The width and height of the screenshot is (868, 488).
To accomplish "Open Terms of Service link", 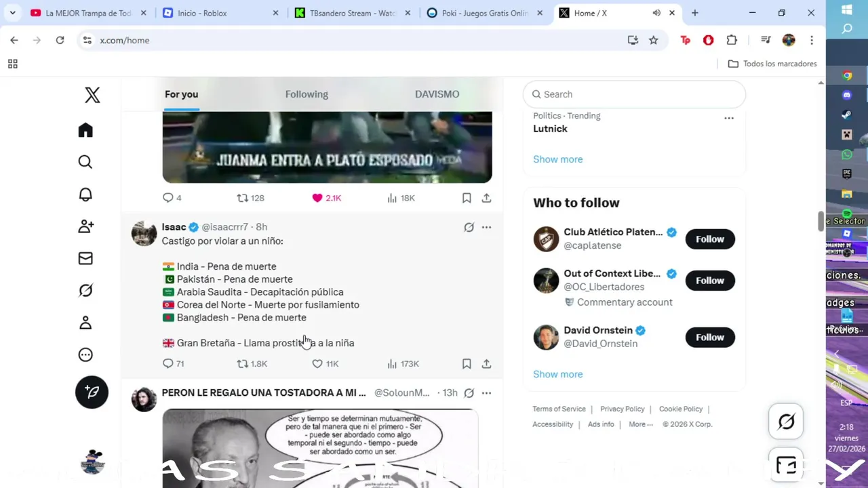I will coord(559,409).
